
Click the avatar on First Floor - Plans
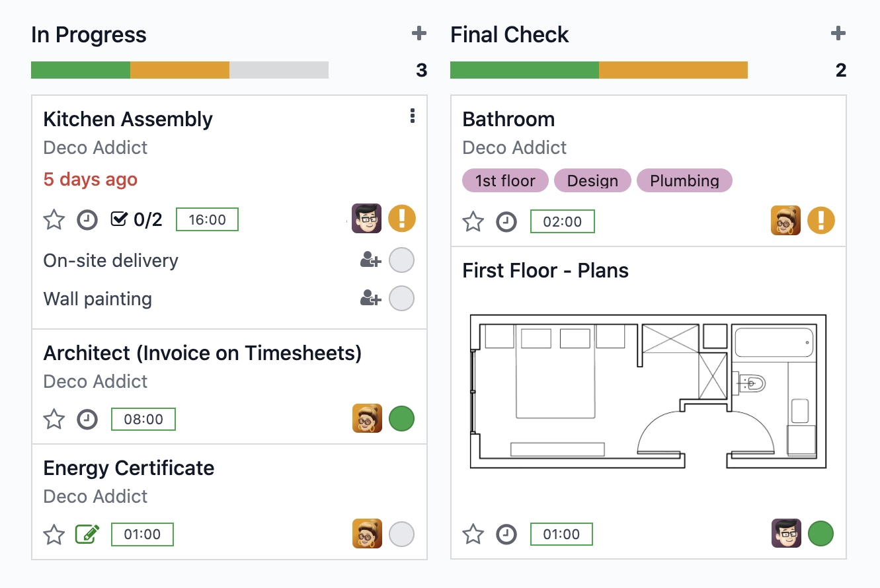tap(786, 533)
